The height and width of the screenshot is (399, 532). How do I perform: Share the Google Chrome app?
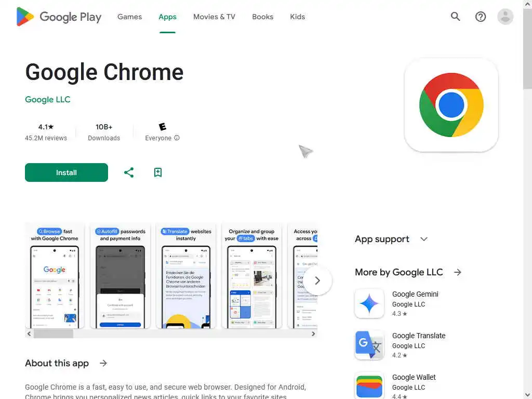pyautogui.click(x=129, y=172)
